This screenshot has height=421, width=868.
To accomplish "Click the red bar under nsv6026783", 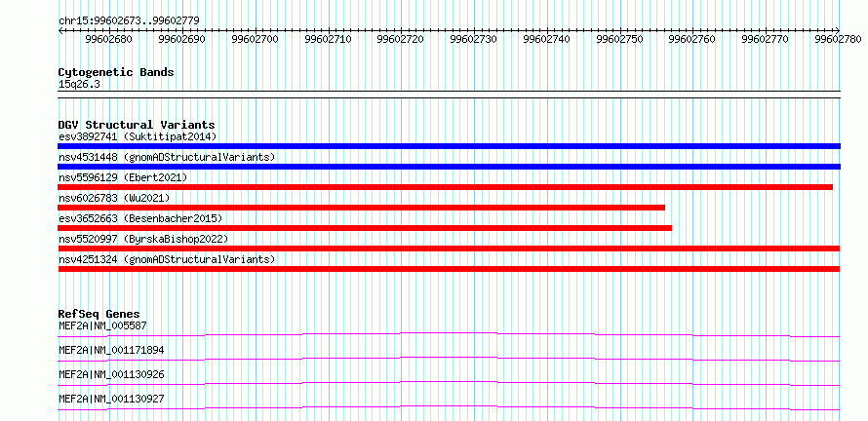I will tap(362, 208).
